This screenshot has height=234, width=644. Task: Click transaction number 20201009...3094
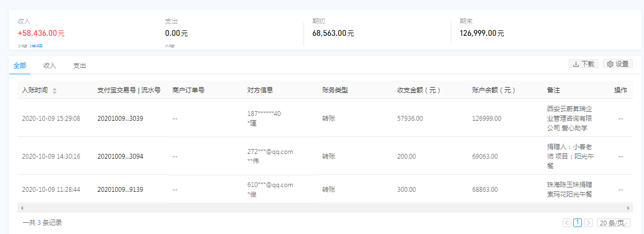tap(120, 157)
